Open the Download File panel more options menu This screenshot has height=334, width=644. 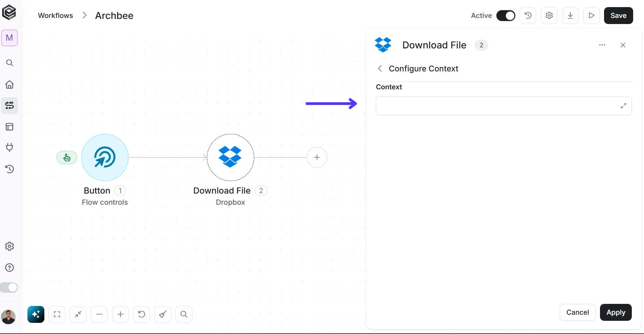tap(602, 45)
